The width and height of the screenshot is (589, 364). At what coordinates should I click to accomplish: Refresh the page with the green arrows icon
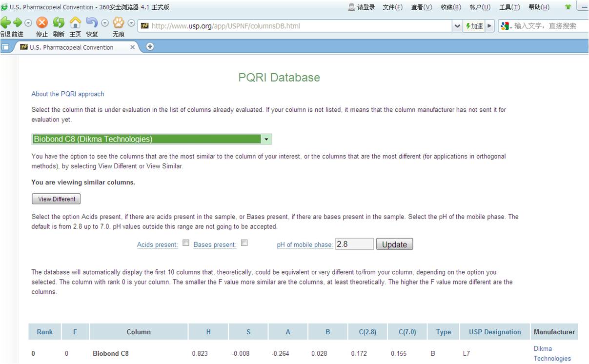[x=59, y=22]
